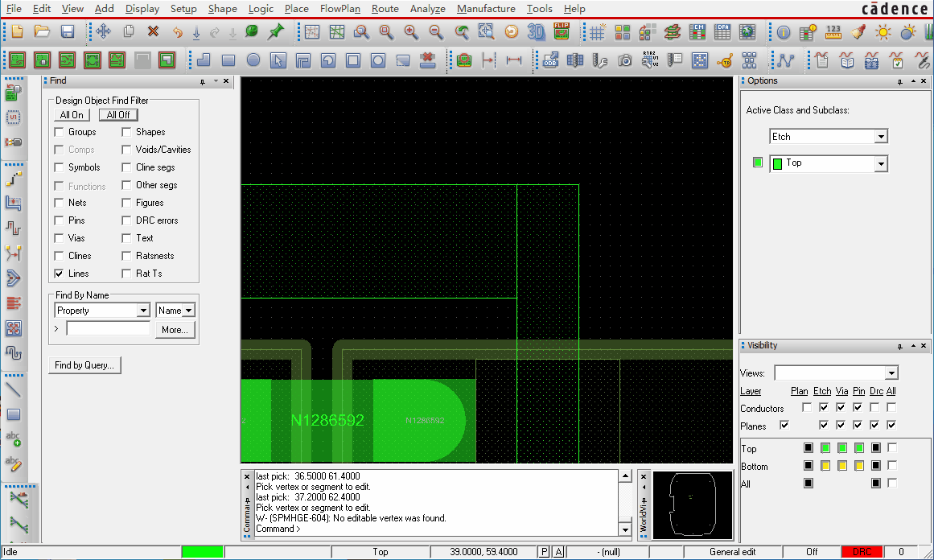The width and height of the screenshot is (934, 560).
Task: Click the All Off button
Action: point(118,115)
